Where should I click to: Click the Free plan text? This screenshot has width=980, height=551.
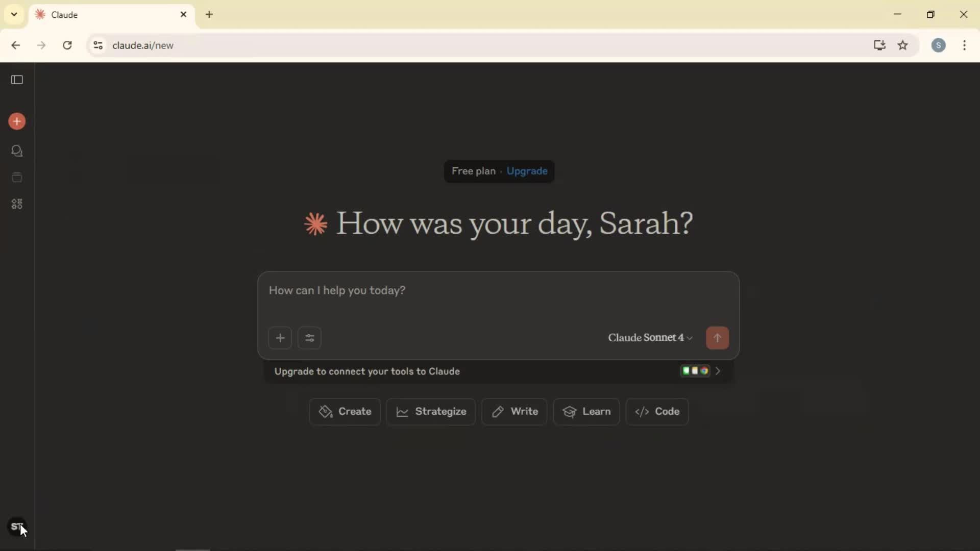(x=473, y=171)
